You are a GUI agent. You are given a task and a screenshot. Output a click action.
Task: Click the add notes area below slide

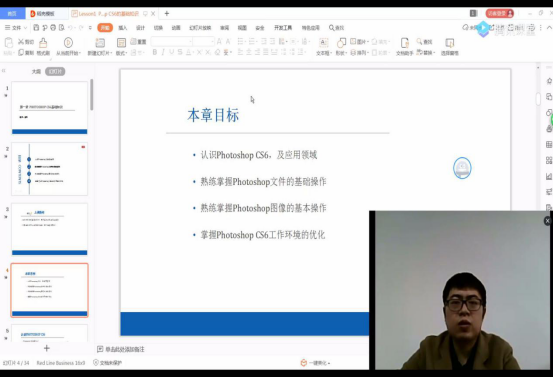pyautogui.click(x=121, y=349)
